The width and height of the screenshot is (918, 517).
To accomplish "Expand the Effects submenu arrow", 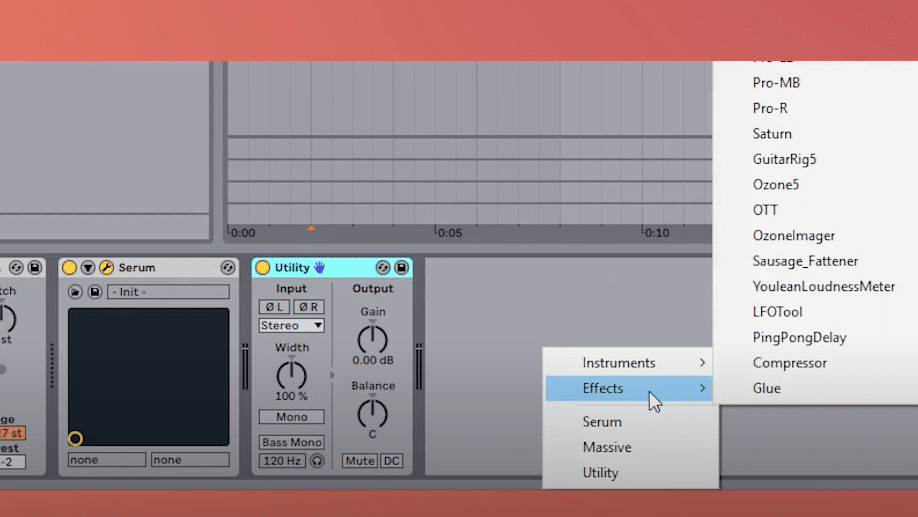I will coord(702,388).
